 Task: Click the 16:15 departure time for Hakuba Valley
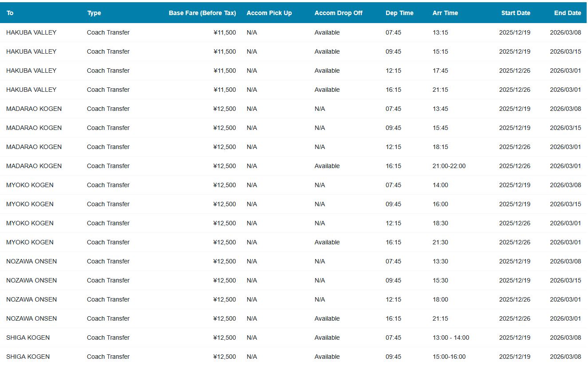pos(393,90)
